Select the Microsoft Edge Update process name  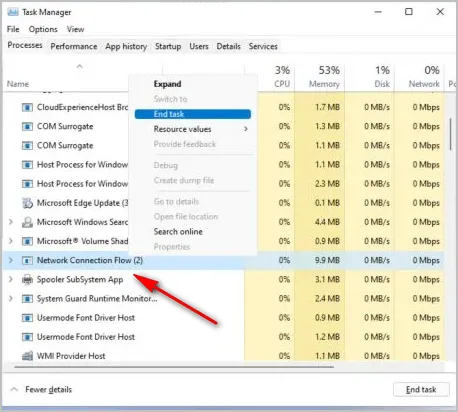click(82, 203)
